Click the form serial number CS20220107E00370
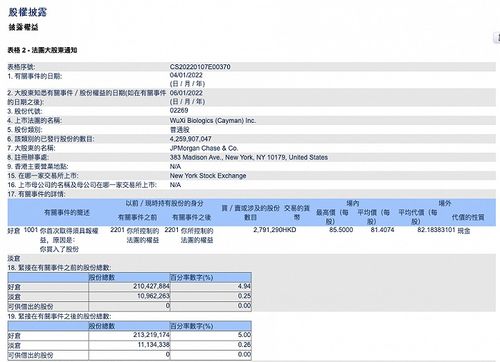Image resolution: width=500 pixels, height=362 pixels. pos(200,67)
